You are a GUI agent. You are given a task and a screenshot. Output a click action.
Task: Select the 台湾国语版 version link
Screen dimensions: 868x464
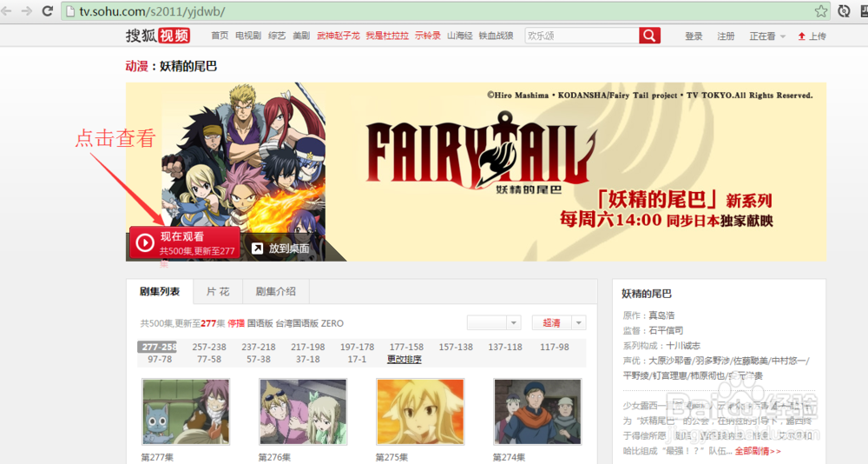[x=297, y=323]
